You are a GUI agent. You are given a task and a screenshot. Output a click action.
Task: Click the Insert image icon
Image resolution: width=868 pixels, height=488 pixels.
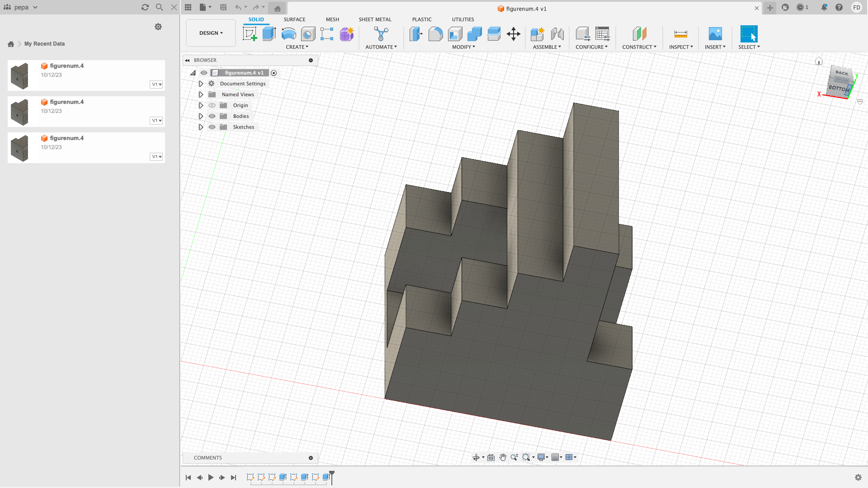(x=715, y=34)
